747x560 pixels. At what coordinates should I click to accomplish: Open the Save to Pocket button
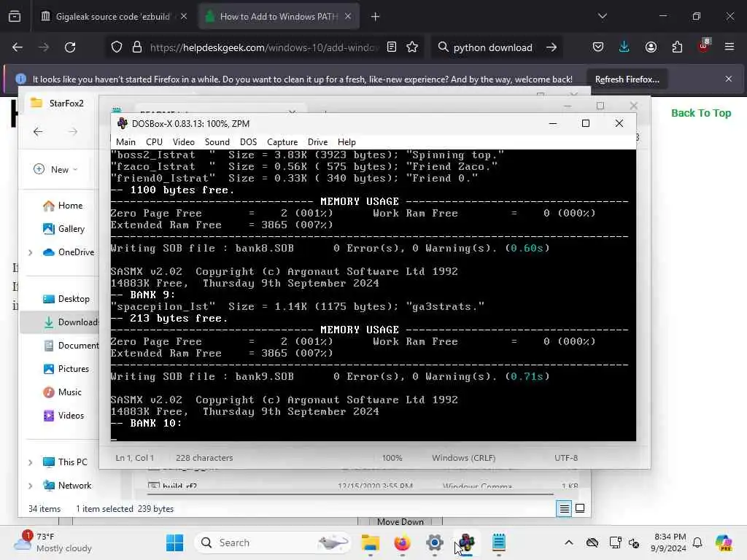click(x=598, y=47)
